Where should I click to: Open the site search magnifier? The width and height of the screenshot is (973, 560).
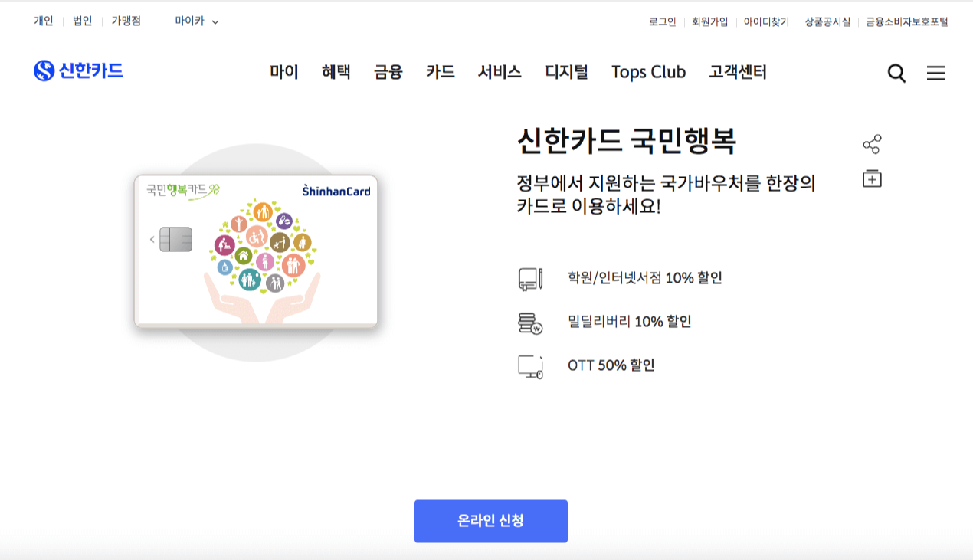tap(895, 72)
